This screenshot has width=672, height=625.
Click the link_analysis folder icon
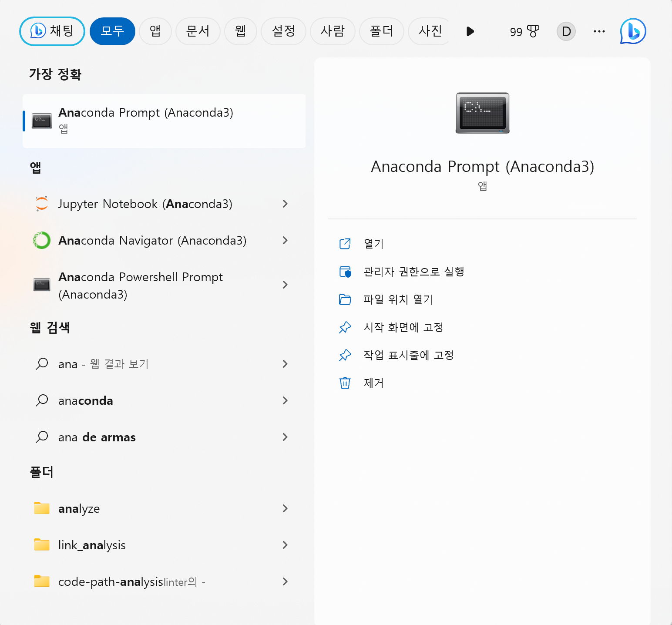point(42,544)
